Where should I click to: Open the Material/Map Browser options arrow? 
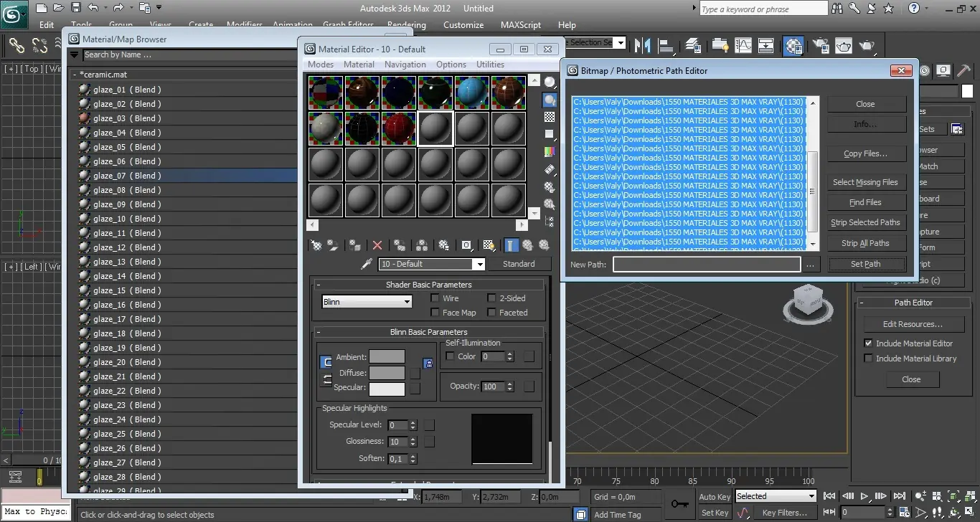(x=74, y=54)
